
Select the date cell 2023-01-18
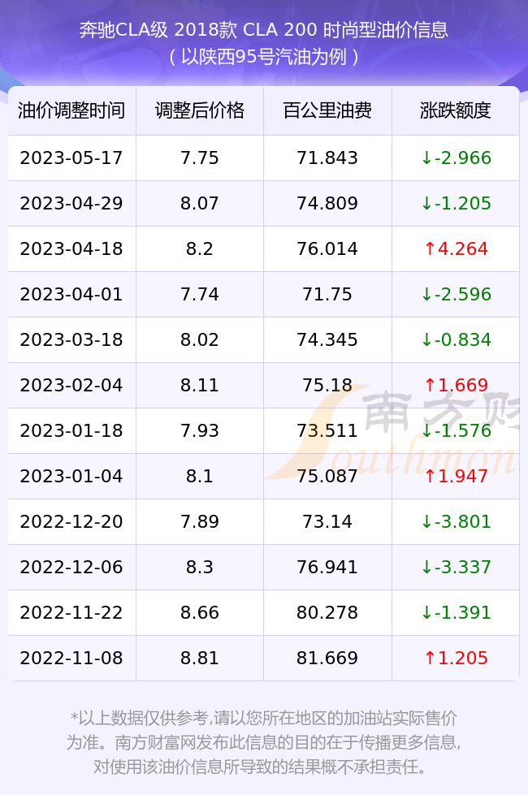(71, 431)
